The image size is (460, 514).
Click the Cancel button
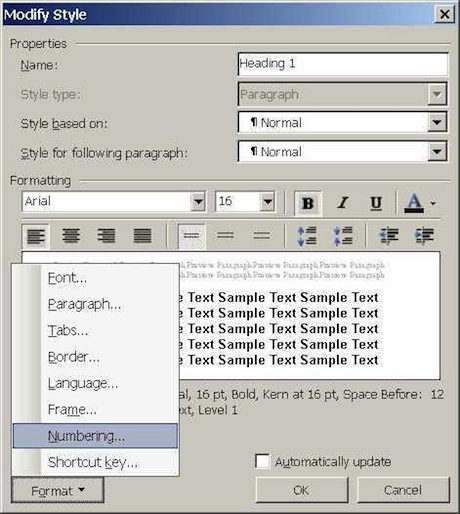click(x=403, y=490)
